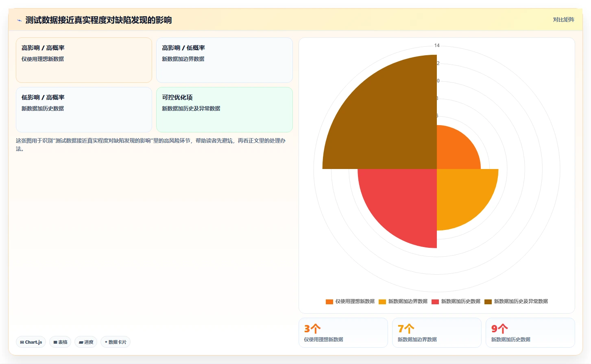591x364 pixels.
Task: Select the 低影响 / 高概率 card
Action: point(84,110)
